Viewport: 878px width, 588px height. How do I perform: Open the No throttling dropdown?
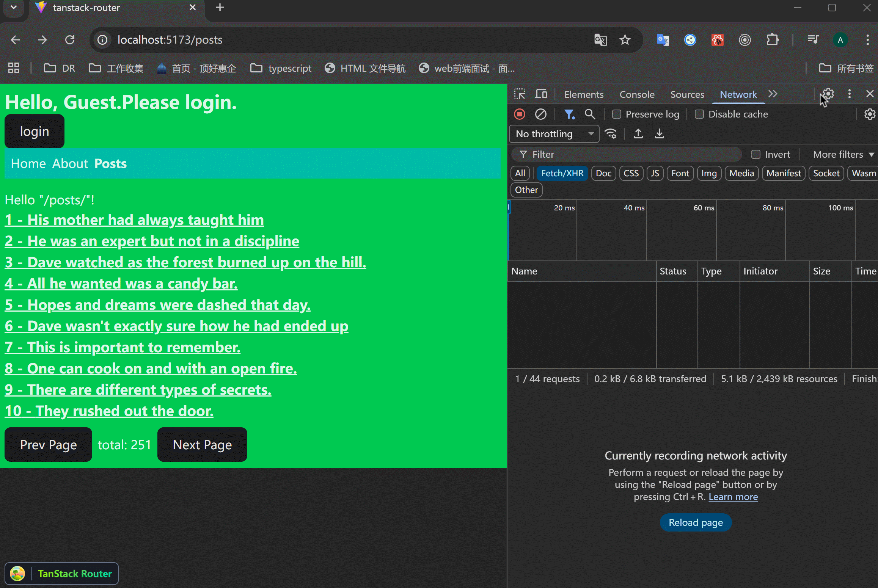pos(554,134)
